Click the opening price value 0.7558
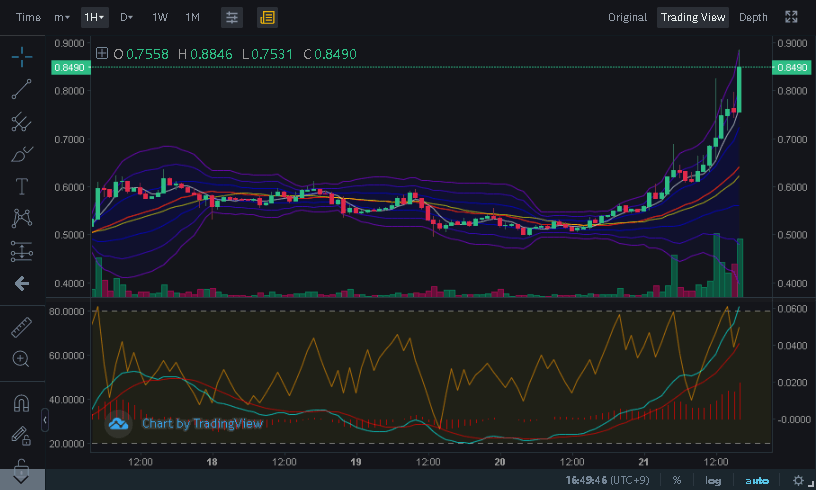This screenshot has height=490, width=816. (147, 54)
